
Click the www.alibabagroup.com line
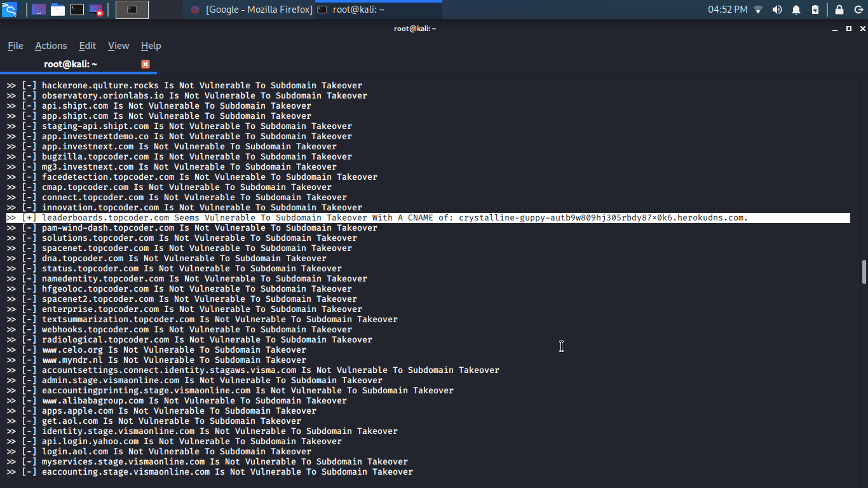tap(177, 400)
